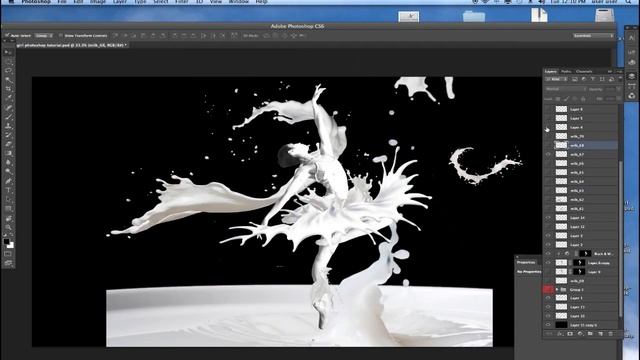Screen dimensions: 640x360
Task: Select the Clone Stamp tool
Action: pyautogui.click(x=8, y=126)
